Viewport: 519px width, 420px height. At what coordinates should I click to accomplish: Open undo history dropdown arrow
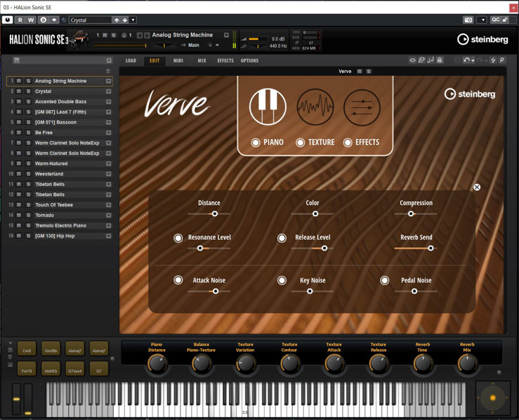click(x=473, y=60)
